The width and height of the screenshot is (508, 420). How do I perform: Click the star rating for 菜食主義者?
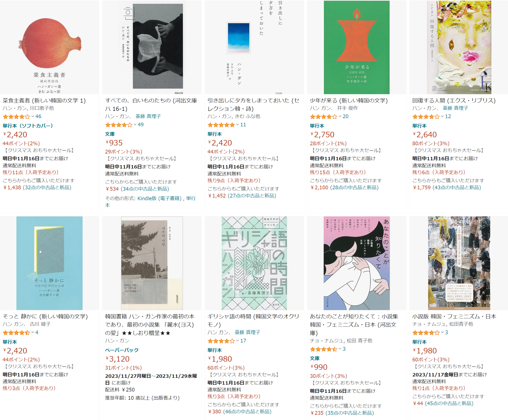pyautogui.click(x=16, y=117)
